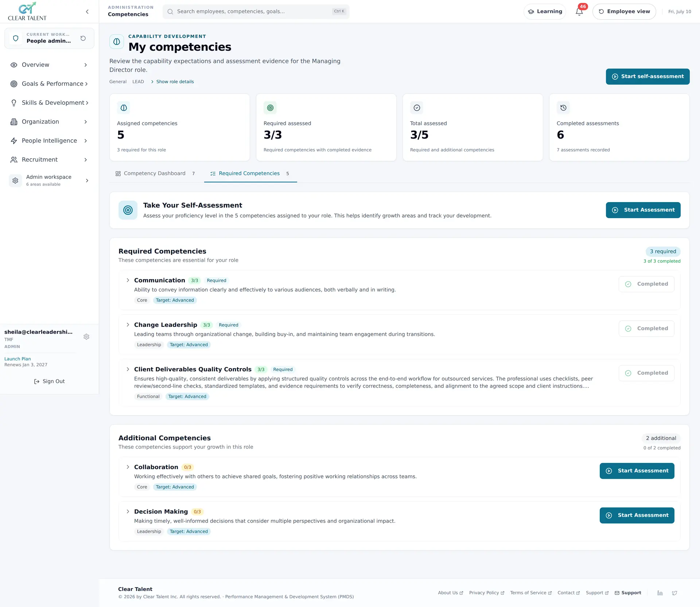This screenshot has width=700, height=607.
Task: Open People Intelligence menu item
Action: point(49,141)
